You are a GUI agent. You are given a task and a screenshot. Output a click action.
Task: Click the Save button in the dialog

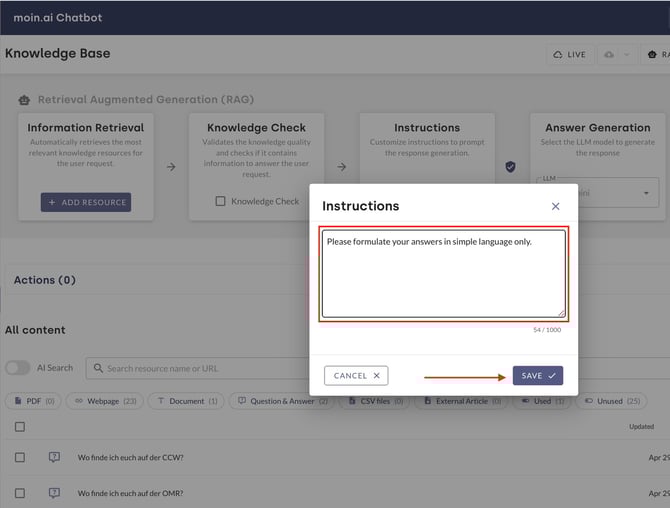tap(538, 376)
